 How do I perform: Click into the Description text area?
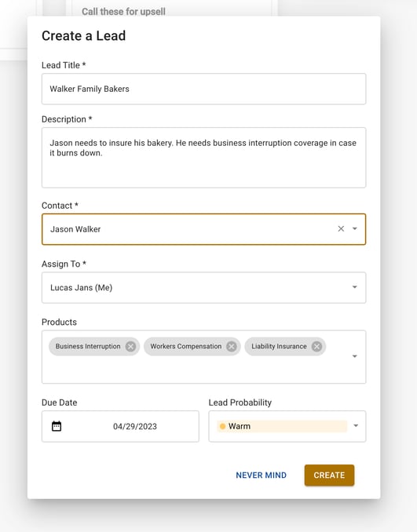pos(203,158)
